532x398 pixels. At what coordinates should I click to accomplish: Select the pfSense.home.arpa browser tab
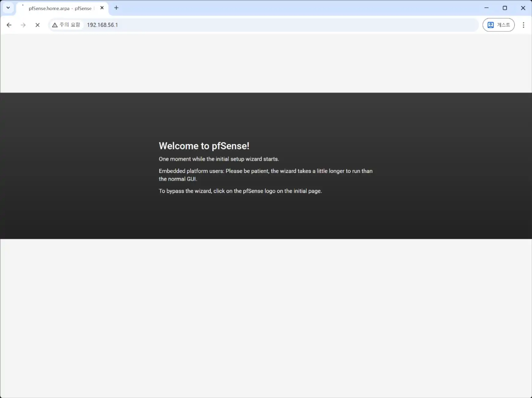point(60,8)
